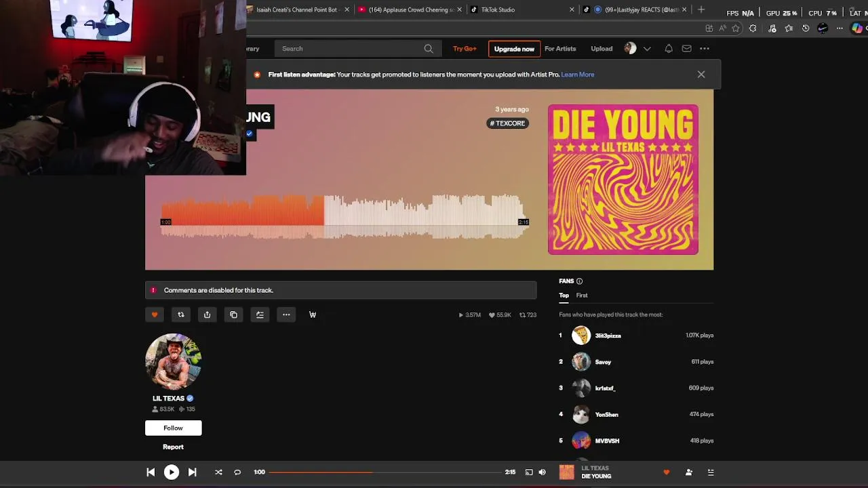Image resolution: width=868 pixels, height=488 pixels.
Task: Open Die Young artwork in player bar
Action: (566, 472)
